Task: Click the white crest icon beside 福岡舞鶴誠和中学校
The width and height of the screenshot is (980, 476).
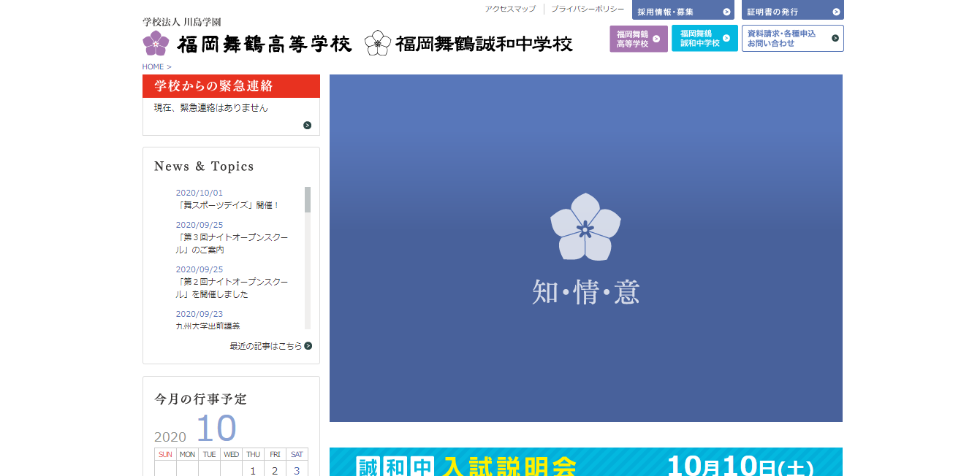Action: click(x=379, y=42)
